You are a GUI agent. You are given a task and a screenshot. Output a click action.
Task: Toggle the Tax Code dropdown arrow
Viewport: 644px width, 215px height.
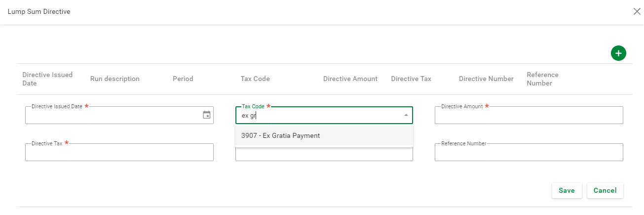pyautogui.click(x=406, y=115)
